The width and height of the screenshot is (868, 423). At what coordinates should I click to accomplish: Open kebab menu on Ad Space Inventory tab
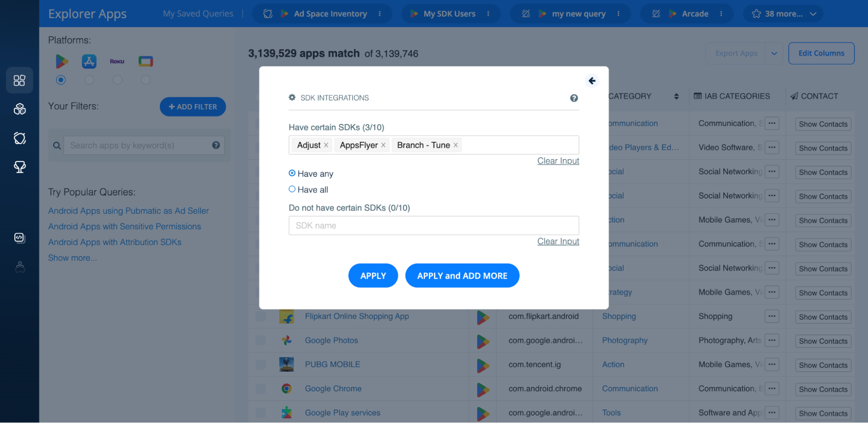coord(380,14)
